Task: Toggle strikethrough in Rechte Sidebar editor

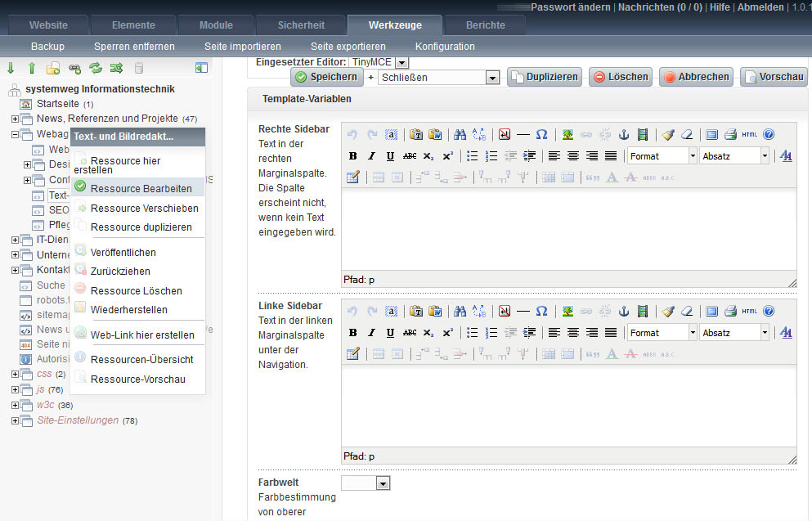Action: [410, 156]
